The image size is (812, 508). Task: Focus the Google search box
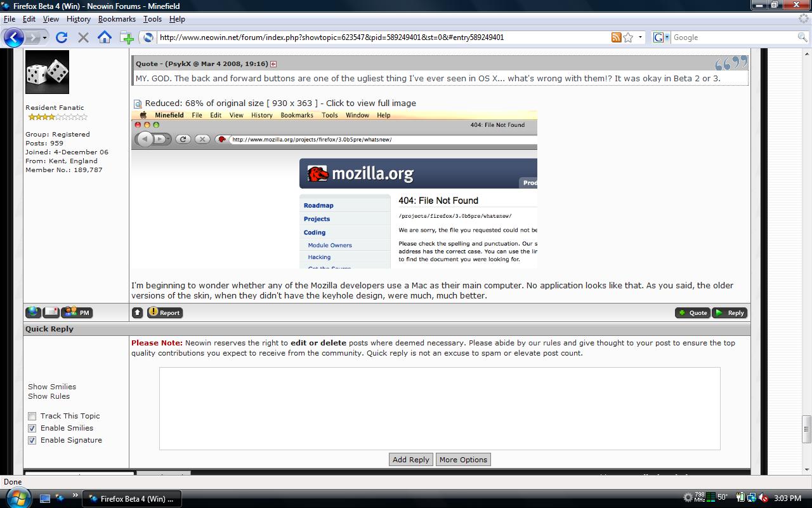(734, 37)
